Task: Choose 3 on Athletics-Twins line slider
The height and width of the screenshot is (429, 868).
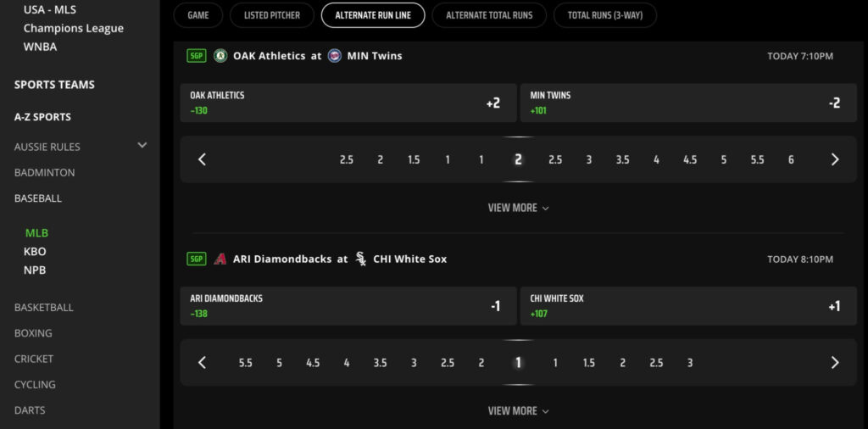Action: coord(589,160)
